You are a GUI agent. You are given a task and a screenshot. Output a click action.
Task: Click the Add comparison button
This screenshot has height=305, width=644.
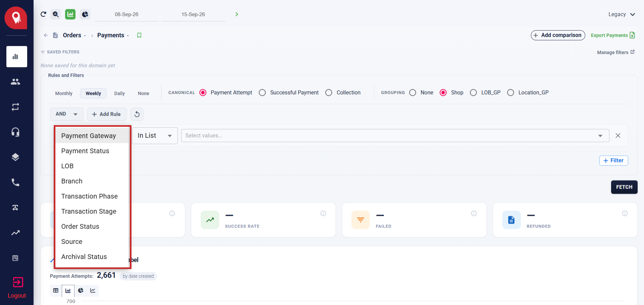pyautogui.click(x=558, y=35)
